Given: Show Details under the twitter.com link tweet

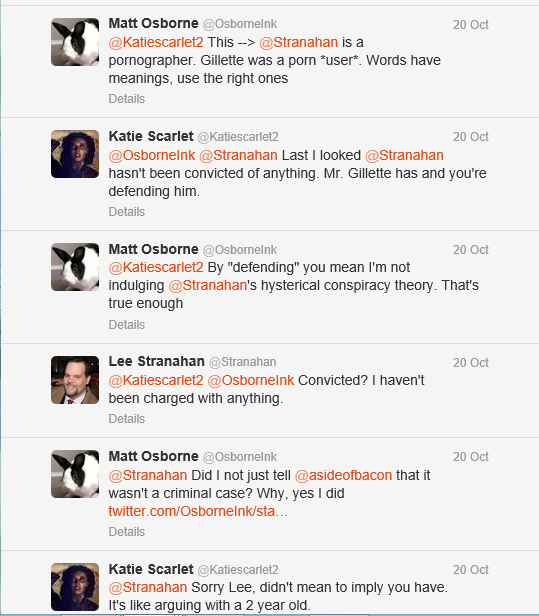Looking at the screenshot, I should pyautogui.click(x=126, y=532).
